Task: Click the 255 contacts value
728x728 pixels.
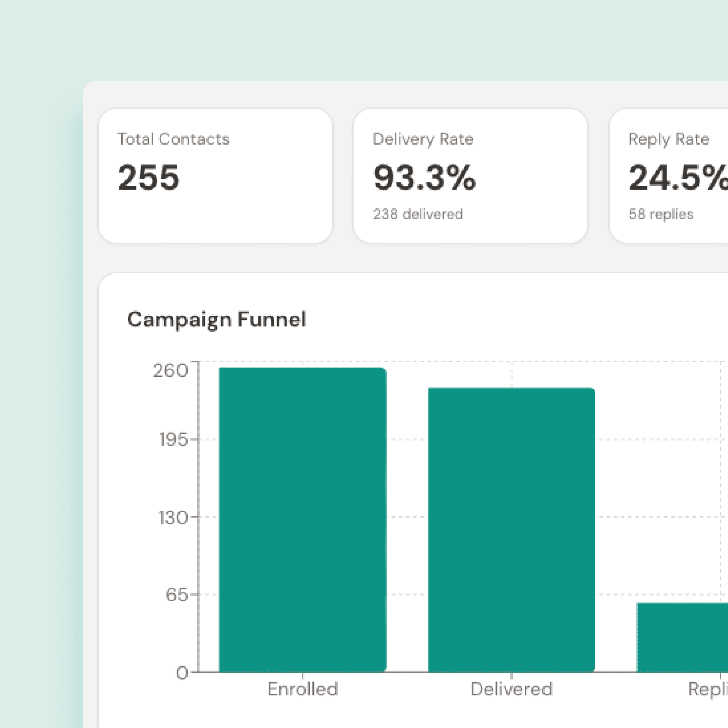Action: [148, 178]
